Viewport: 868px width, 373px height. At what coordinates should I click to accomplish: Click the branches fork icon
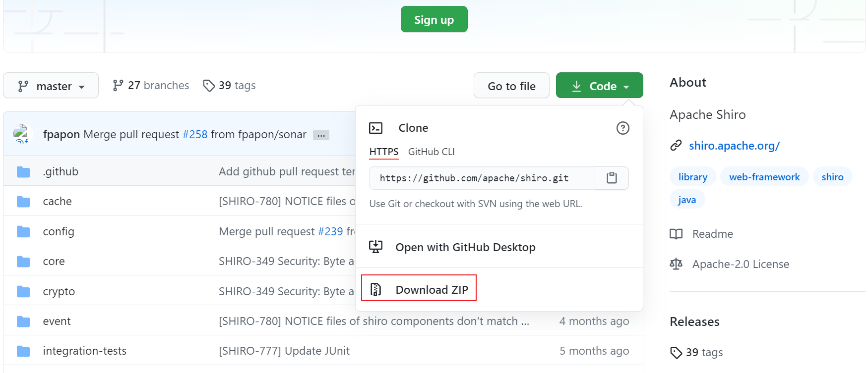(x=118, y=85)
